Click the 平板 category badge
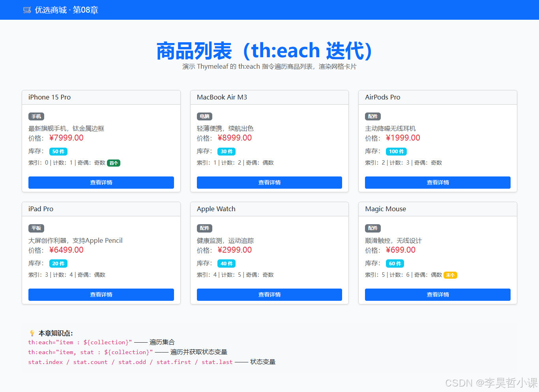This screenshot has height=392, width=539. click(x=36, y=228)
